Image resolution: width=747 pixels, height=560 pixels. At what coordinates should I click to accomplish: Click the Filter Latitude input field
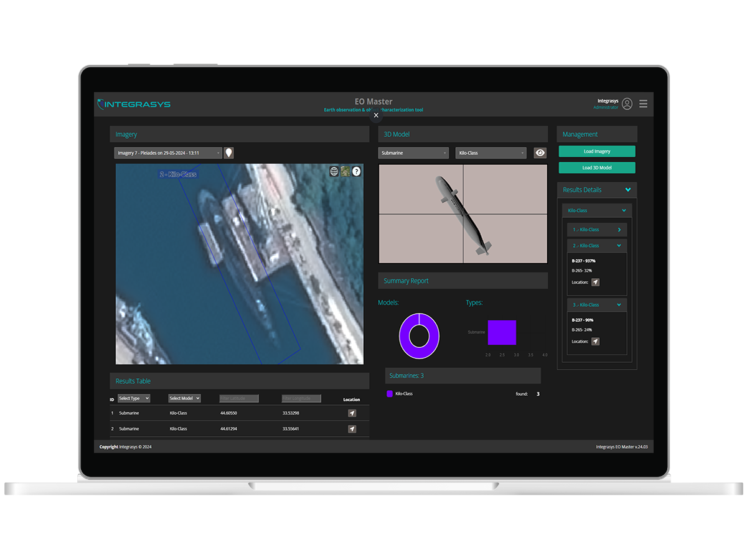(239, 398)
